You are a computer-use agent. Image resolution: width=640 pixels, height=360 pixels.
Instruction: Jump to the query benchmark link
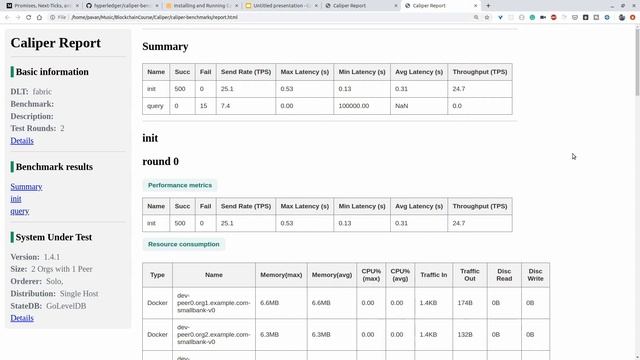[x=20, y=211]
